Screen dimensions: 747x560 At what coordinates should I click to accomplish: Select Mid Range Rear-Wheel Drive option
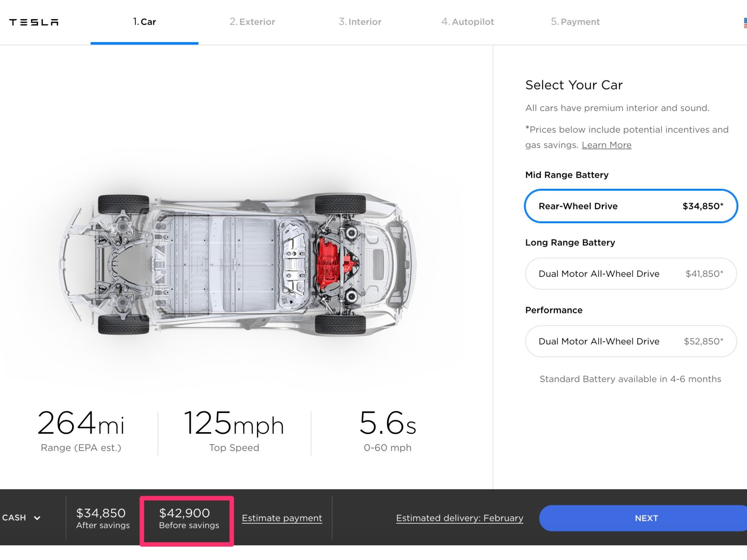[631, 206]
